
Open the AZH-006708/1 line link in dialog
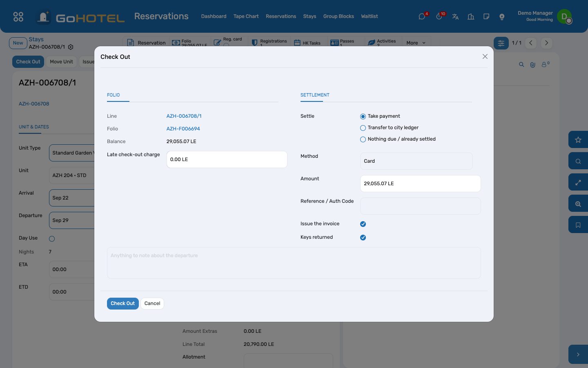click(x=184, y=116)
